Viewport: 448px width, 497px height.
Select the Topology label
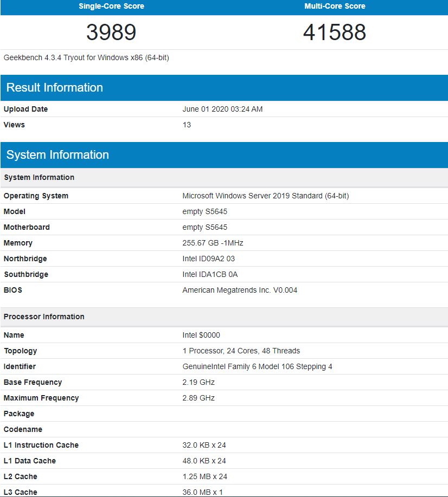(x=20, y=351)
